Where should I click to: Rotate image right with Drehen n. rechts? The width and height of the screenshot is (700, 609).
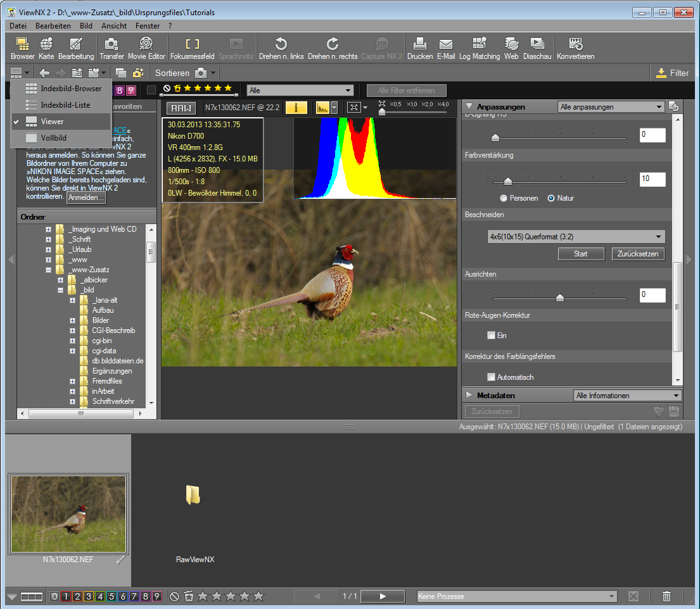[333, 48]
